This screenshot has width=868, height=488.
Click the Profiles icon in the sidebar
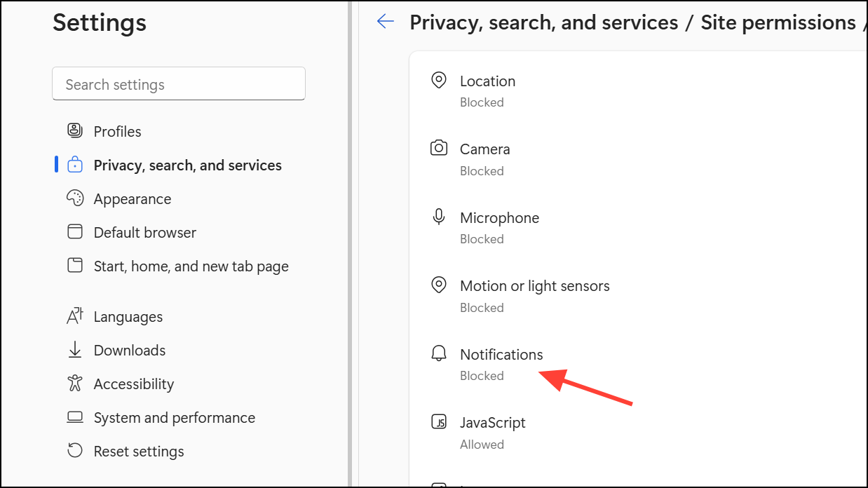coord(75,131)
